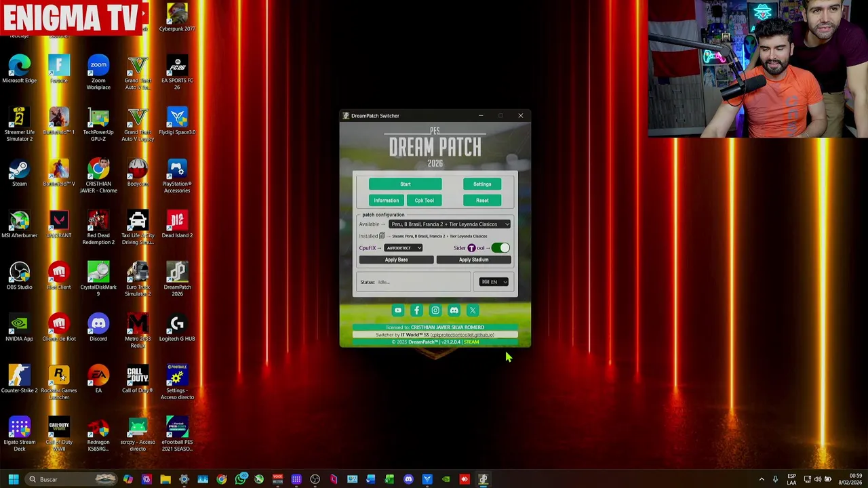Select the eFootball PES 2021 SEASON shortcut
Viewport: 868px width, 488px height.
click(x=177, y=434)
